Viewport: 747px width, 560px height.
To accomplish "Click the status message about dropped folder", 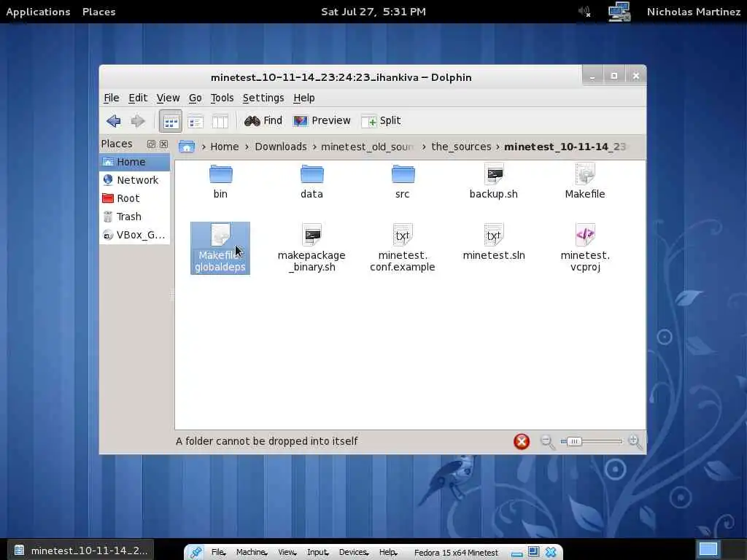I will click(x=267, y=441).
